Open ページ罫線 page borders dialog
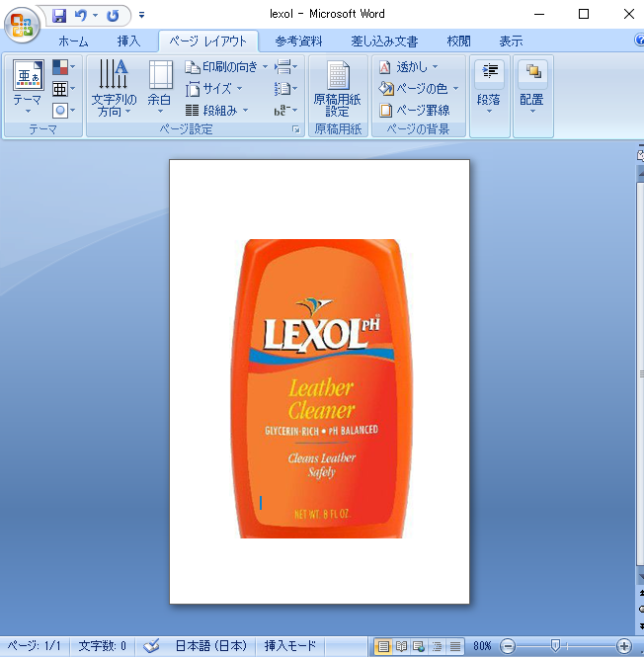644x658 pixels. [x=414, y=110]
